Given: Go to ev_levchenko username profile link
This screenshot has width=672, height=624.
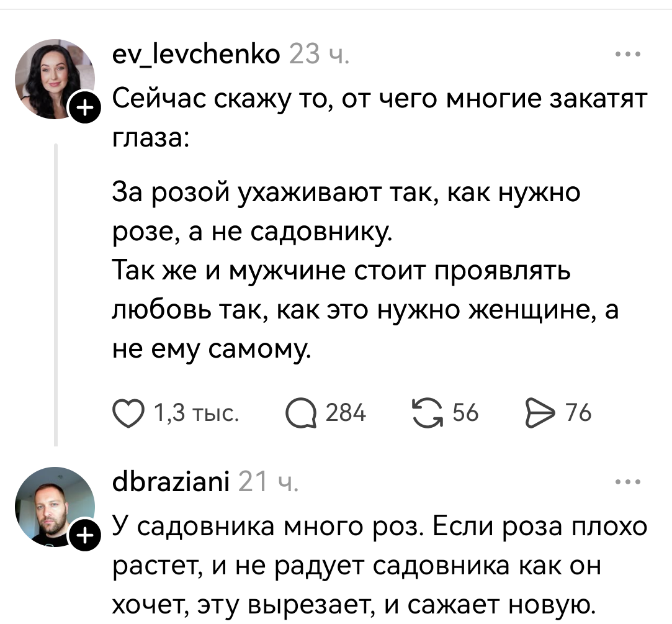Looking at the screenshot, I should point(194,56).
